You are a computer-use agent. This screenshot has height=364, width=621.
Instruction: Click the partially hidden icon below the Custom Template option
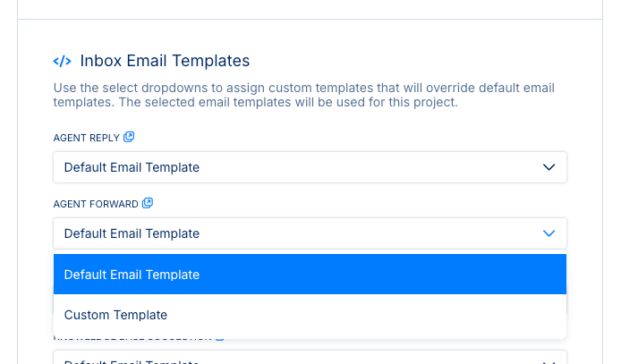(219, 340)
